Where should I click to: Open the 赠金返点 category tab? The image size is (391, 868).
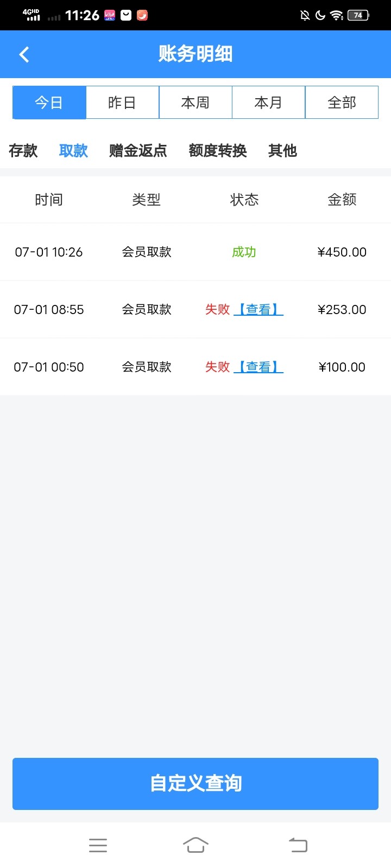pos(138,151)
